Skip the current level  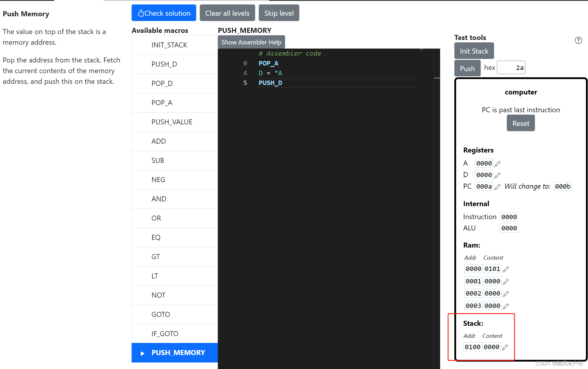click(279, 13)
